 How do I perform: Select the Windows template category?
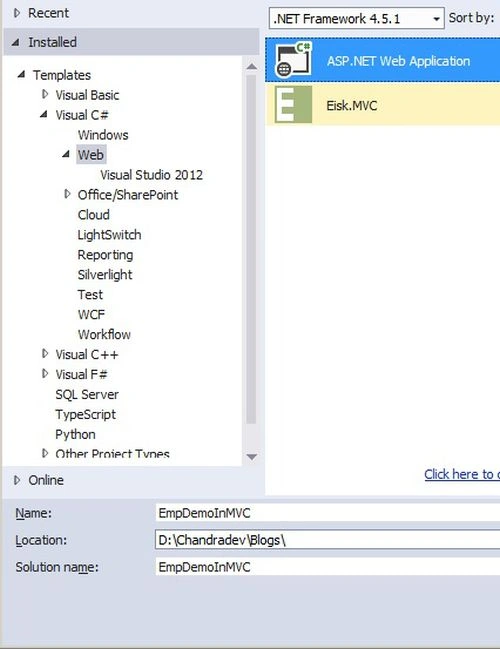[x=103, y=135]
